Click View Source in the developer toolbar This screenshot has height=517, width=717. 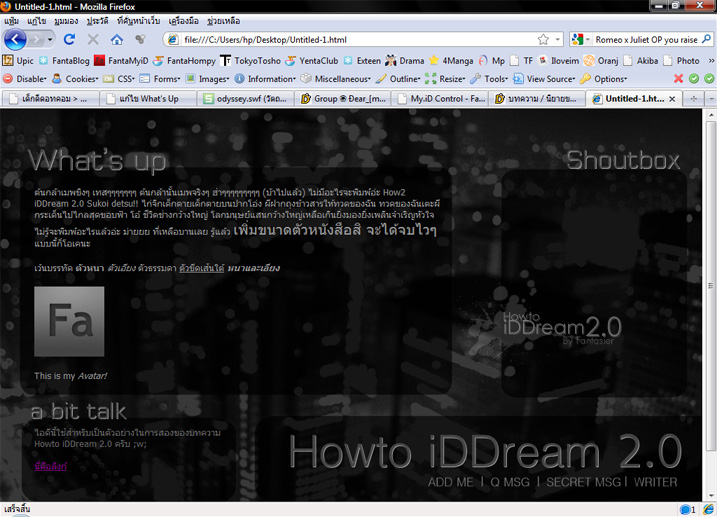point(544,79)
